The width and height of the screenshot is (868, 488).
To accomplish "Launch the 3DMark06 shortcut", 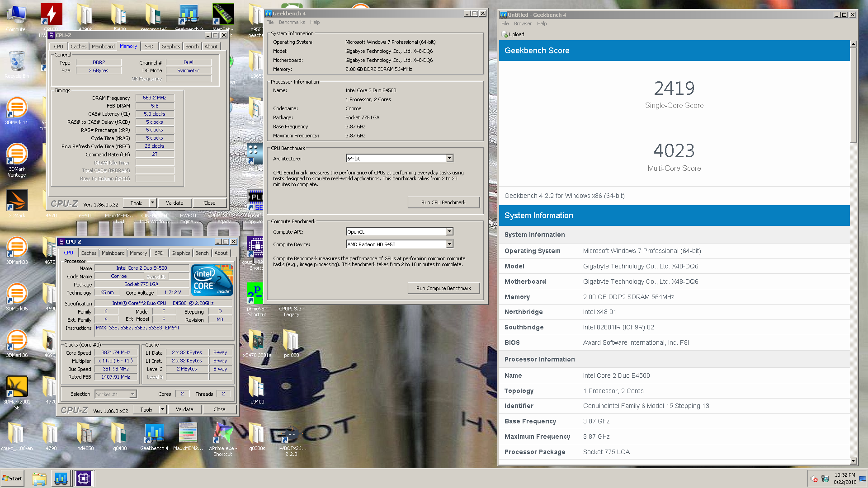I will (17, 344).
